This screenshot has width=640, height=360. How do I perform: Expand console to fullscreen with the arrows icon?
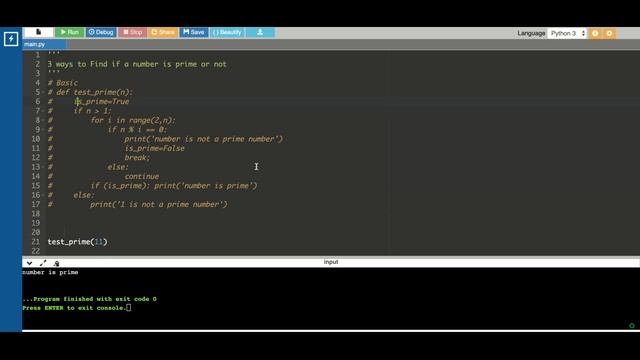click(43, 263)
